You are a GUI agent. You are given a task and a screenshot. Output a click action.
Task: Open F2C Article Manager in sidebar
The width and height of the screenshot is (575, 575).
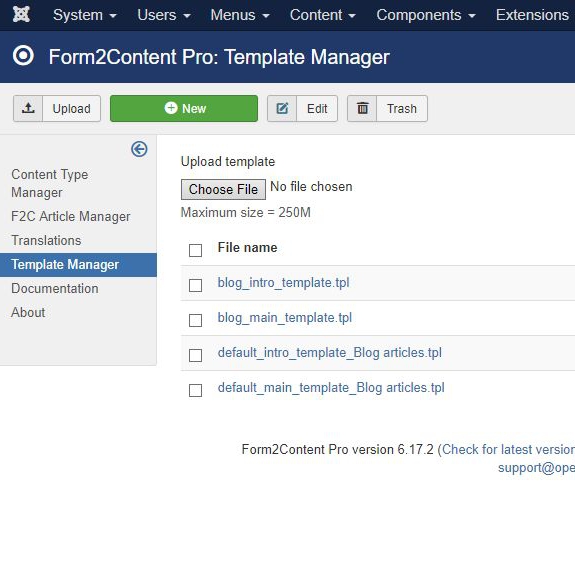(71, 216)
